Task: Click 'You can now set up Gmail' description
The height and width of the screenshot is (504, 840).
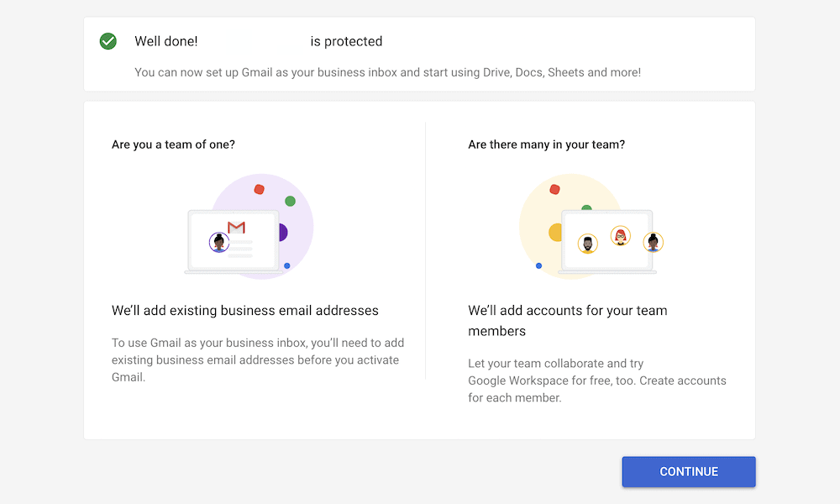Action: [388, 72]
